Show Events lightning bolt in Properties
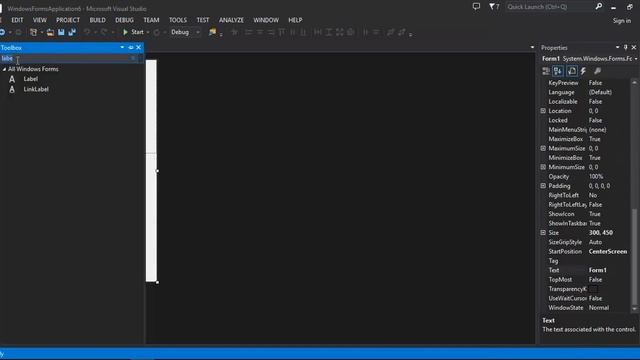This screenshot has width=640, height=360. [x=584, y=71]
